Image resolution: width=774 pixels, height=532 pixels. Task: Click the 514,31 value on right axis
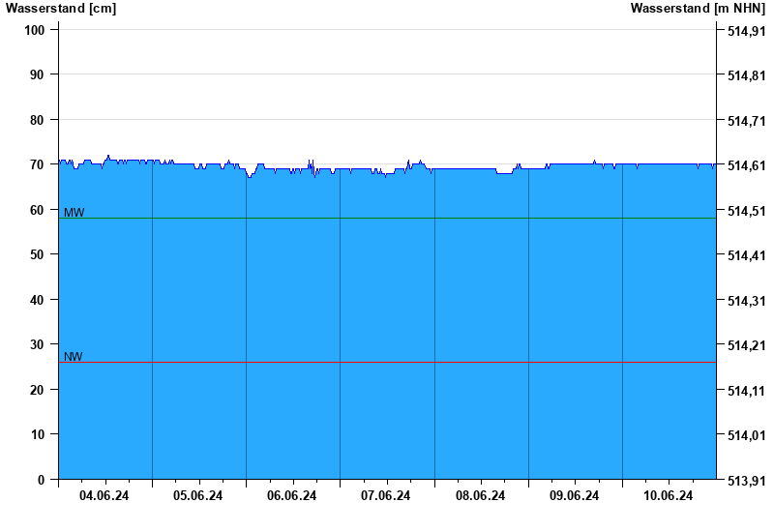746,301
